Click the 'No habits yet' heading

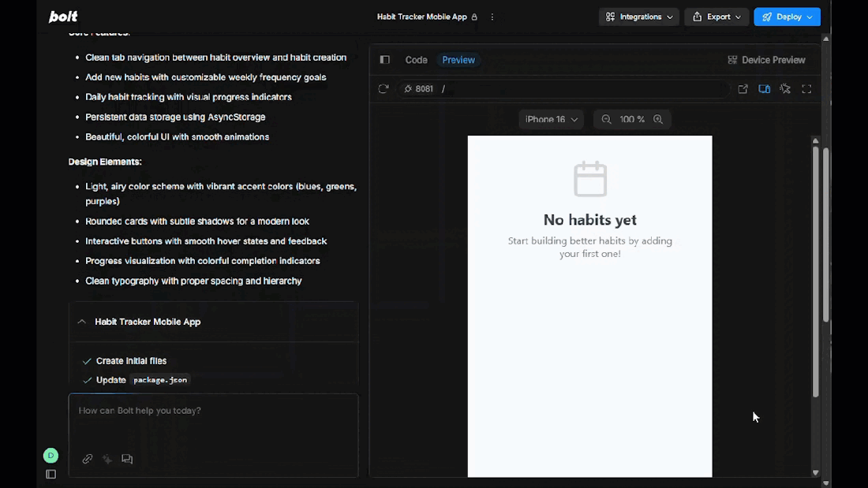point(590,220)
